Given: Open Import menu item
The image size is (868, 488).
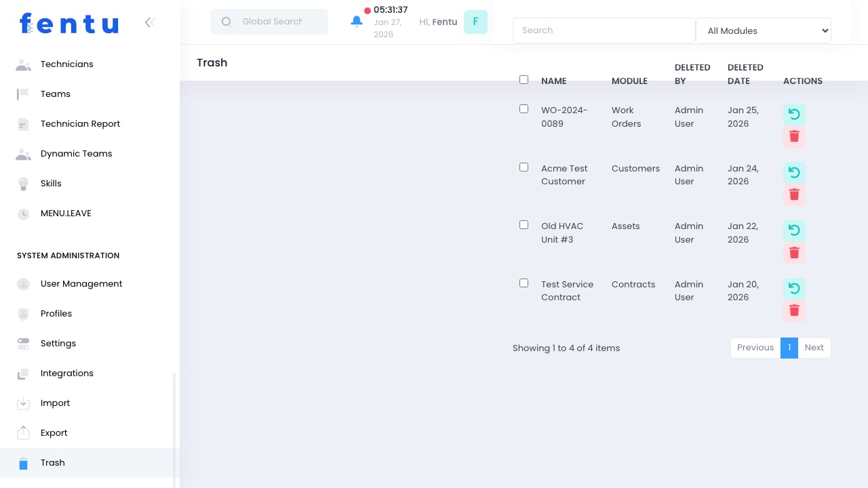Looking at the screenshot, I should pyautogui.click(x=90, y=403).
